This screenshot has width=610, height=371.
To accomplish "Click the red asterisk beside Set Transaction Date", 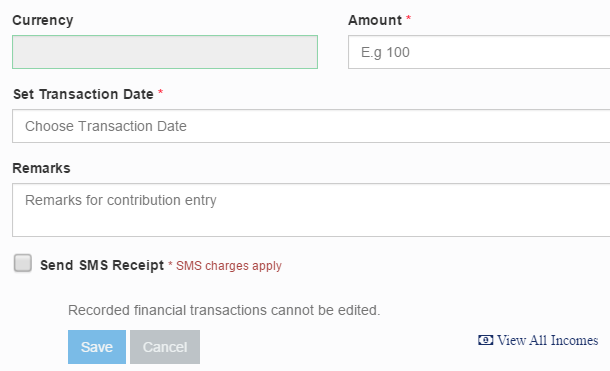I will click(160, 92).
